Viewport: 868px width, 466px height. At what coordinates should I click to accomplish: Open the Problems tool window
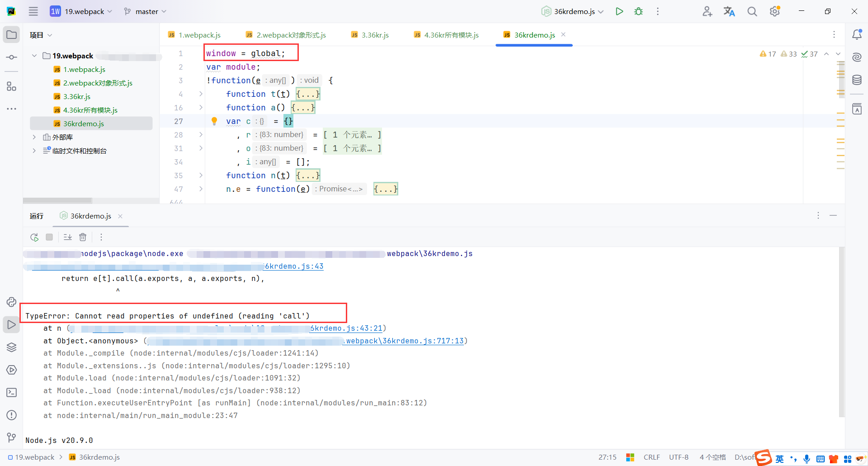coord(11,415)
